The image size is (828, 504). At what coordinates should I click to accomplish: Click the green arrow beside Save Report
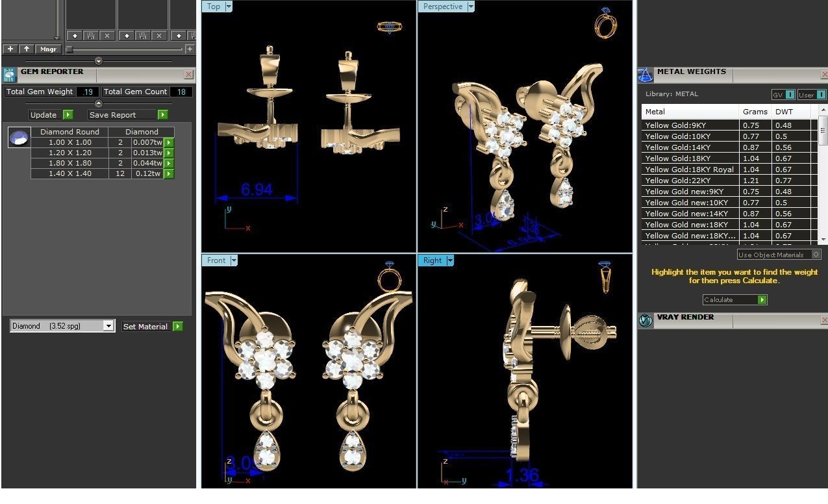pos(162,115)
